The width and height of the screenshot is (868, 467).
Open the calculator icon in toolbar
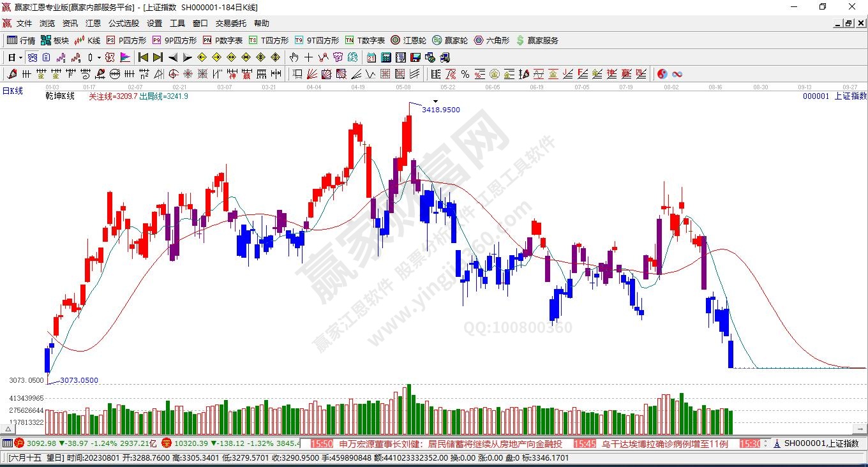[x=385, y=57]
